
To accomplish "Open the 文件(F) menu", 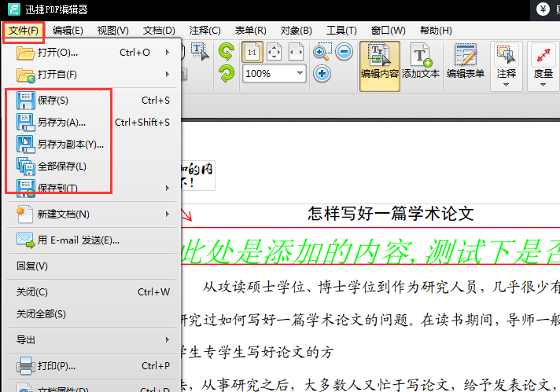I will pos(24,31).
